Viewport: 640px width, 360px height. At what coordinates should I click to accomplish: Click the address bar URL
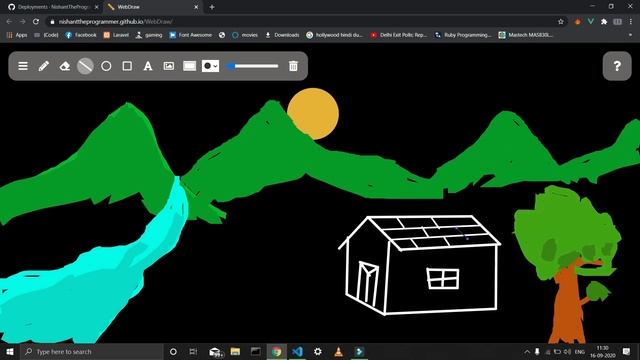pos(116,22)
